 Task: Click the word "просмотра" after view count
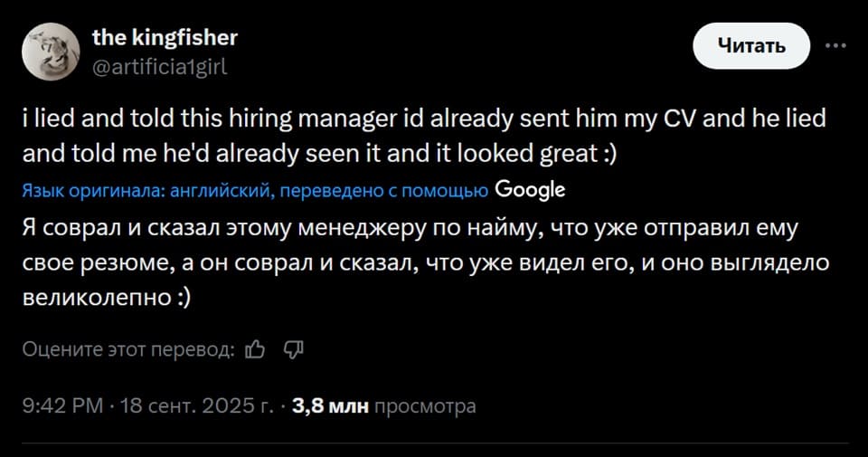coord(424,406)
